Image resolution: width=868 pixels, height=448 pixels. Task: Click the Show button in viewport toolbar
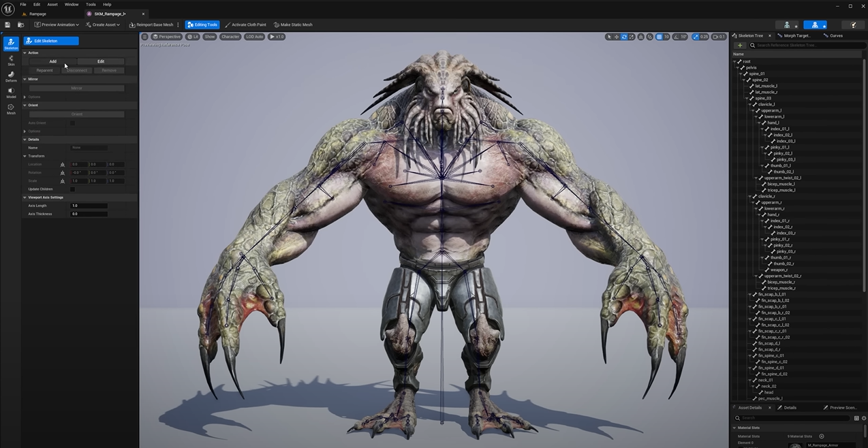pos(210,37)
